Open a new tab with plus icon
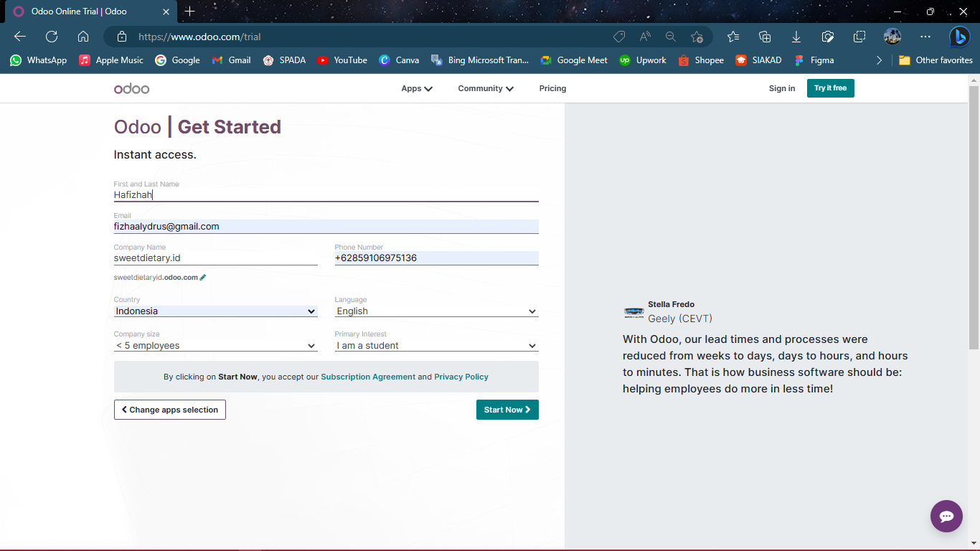Screen dimensions: 980x551 click(189, 11)
